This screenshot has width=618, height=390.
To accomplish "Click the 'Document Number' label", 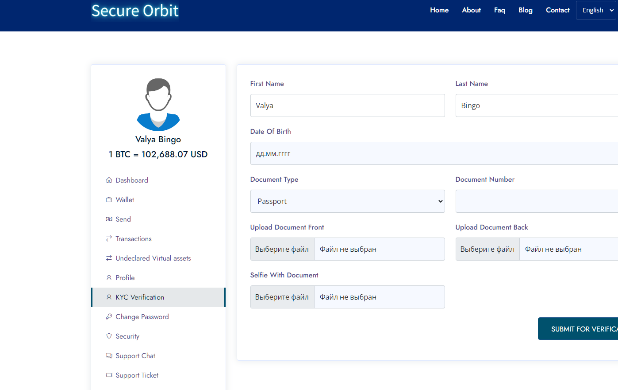I will 485,180.
